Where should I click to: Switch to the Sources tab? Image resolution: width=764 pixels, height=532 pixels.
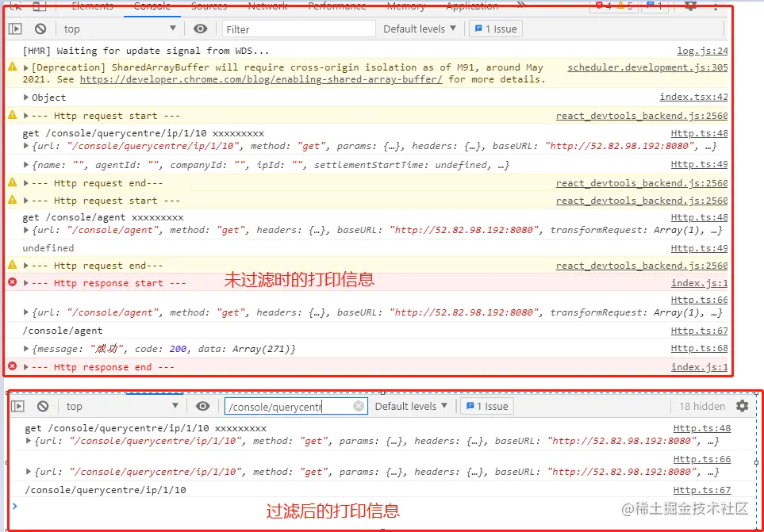tap(209, 6)
